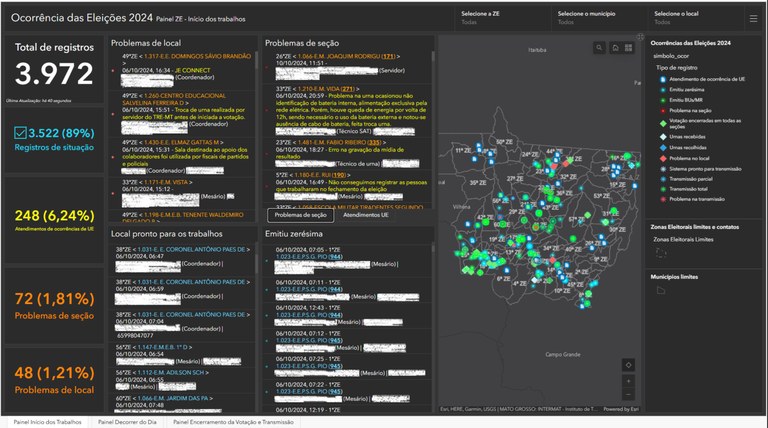Zoom out on the map
Image resolution: width=768 pixels, height=428 pixels.
627,394
